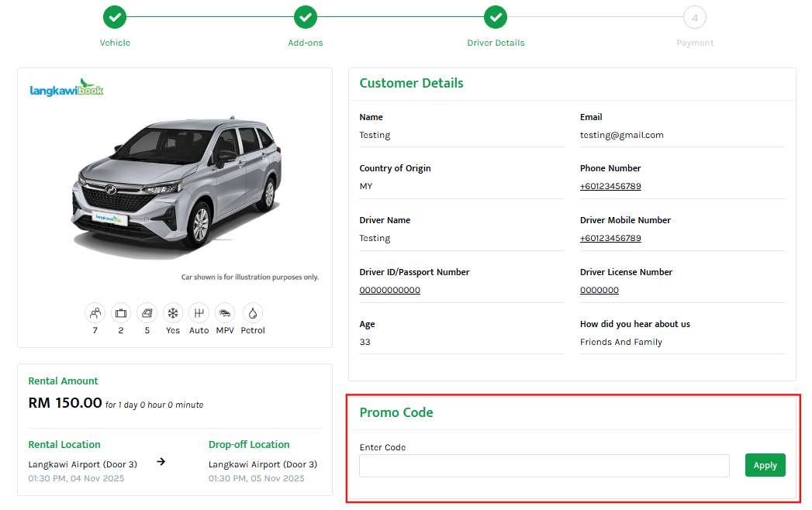Click the MPV vehicle type icon
The image size is (812, 510).
(225, 313)
